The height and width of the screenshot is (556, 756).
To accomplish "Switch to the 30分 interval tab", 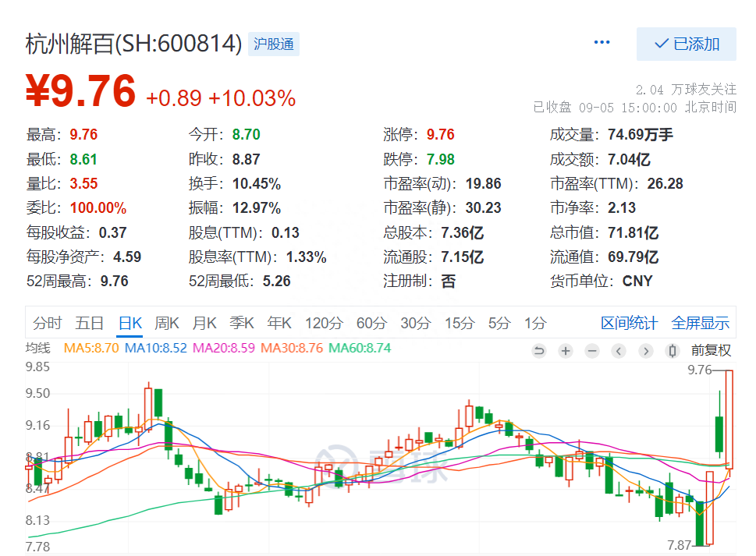I will (x=415, y=323).
